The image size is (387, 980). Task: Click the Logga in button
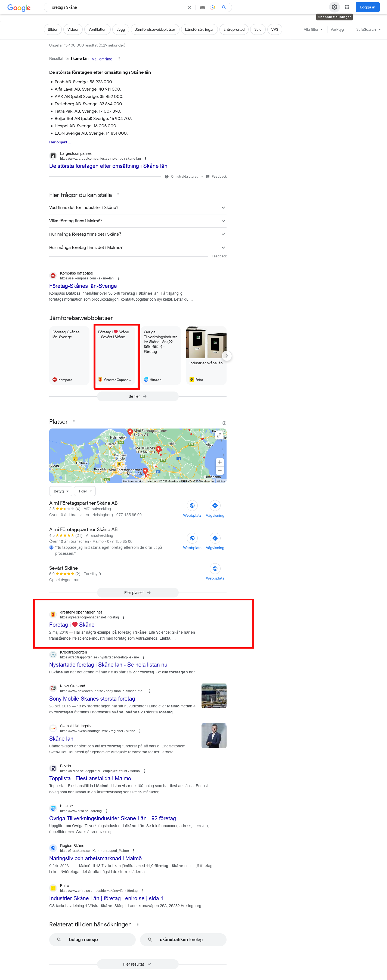(367, 7)
